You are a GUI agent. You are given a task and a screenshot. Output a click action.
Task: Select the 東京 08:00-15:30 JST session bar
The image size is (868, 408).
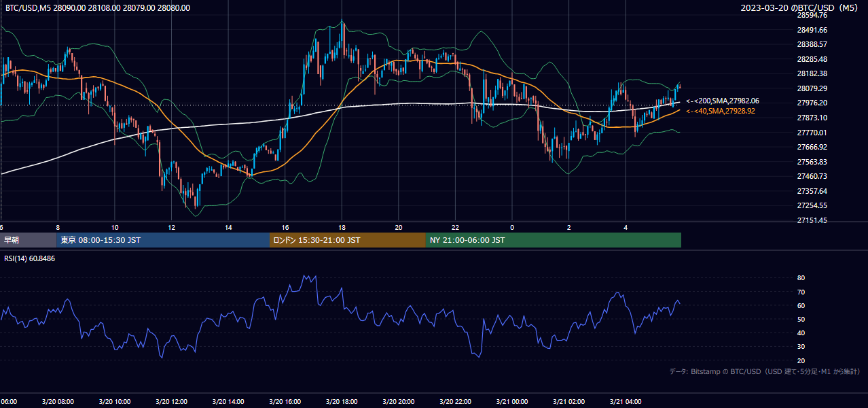click(163, 240)
